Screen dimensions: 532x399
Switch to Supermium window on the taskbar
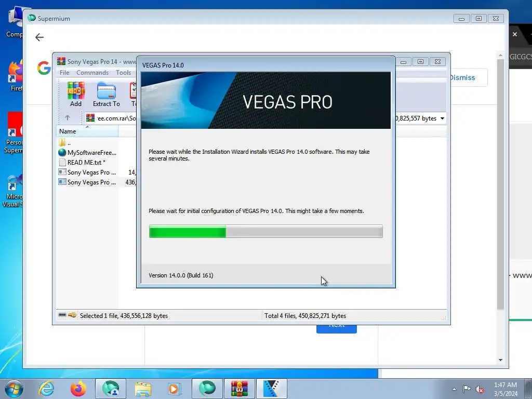[x=207, y=389]
